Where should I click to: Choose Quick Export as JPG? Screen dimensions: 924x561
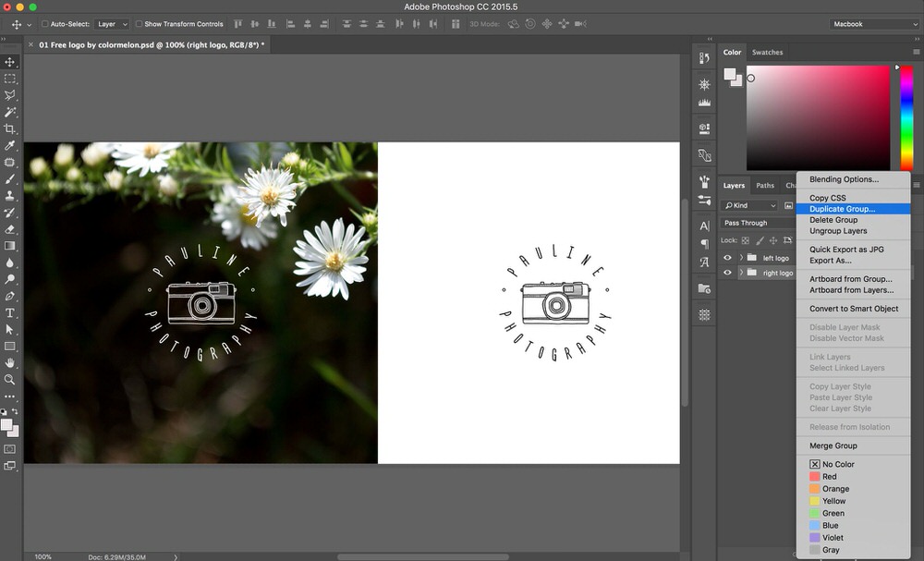853,250
